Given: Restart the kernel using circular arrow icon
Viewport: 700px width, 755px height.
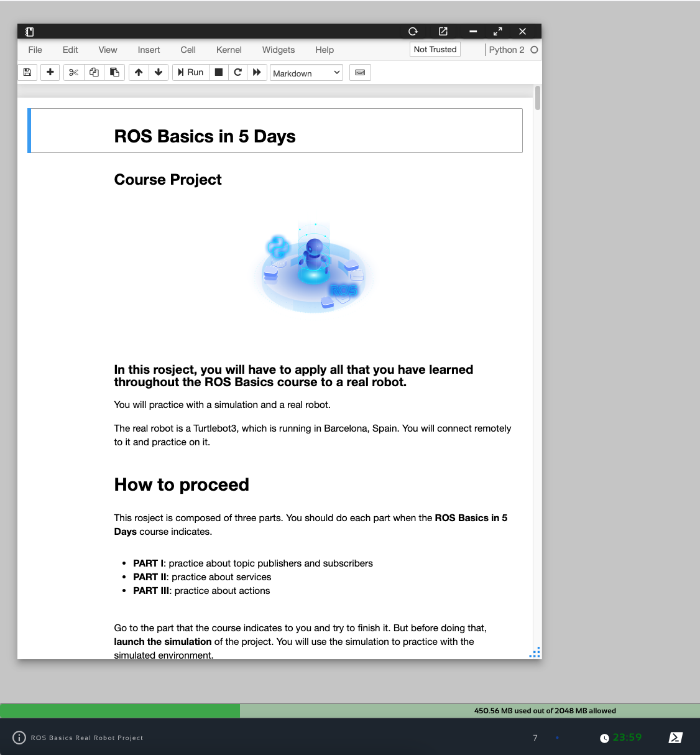Looking at the screenshot, I should click(237, 73).
